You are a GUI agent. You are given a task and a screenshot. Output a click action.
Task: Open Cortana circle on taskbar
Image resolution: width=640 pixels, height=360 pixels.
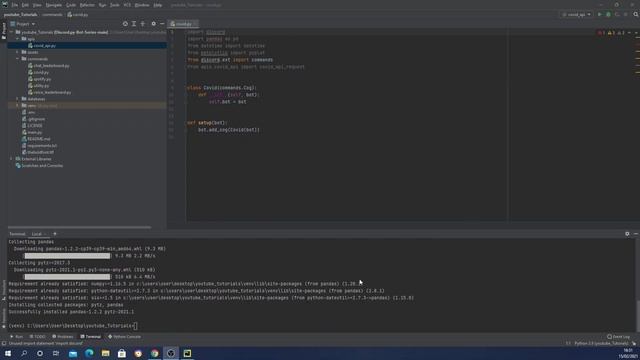(40, 353)
